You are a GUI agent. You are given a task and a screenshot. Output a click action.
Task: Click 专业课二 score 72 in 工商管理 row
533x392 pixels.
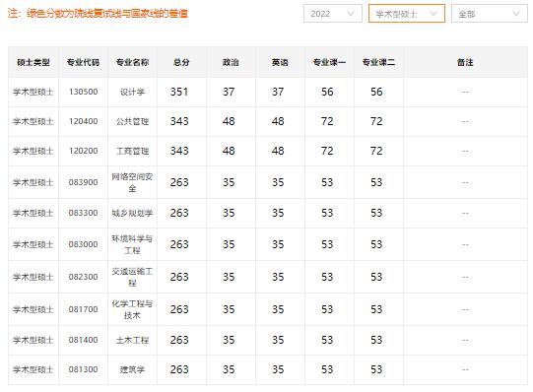click(x=376, y=151)
